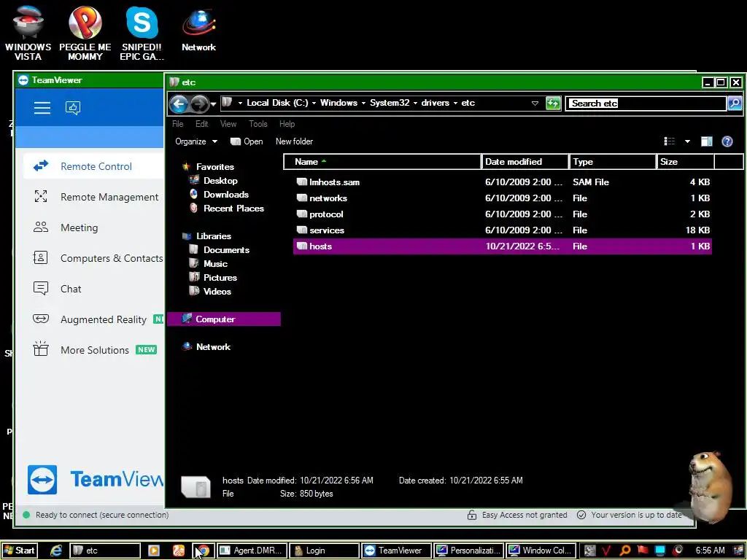Viewport: 747px width, 560px height.
Task: Select Documents library in navigation pane
Action: click(219, 249)
